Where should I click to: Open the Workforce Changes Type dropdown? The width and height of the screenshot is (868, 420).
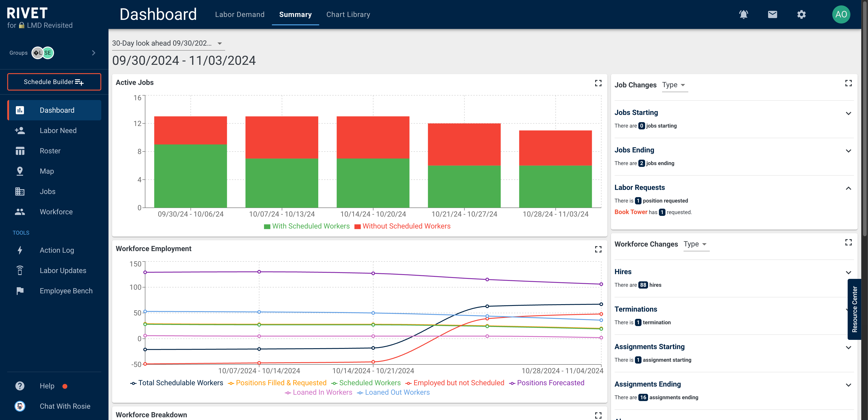click(x=696, y=244)
